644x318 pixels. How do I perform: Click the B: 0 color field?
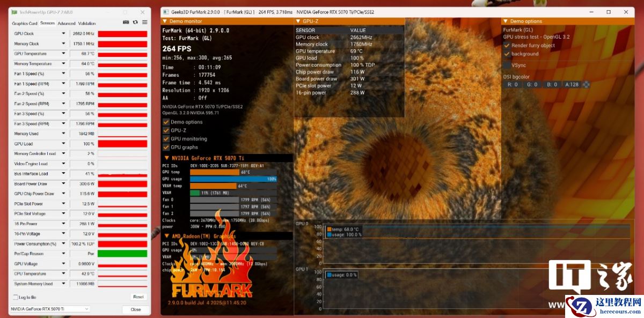tap(552, 84)
